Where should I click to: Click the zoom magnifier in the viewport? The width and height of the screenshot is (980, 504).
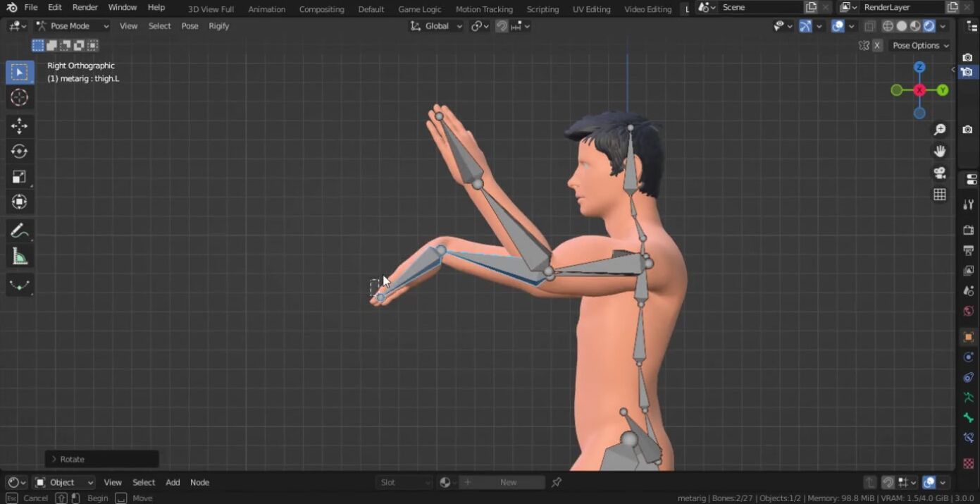click(939, 130)
